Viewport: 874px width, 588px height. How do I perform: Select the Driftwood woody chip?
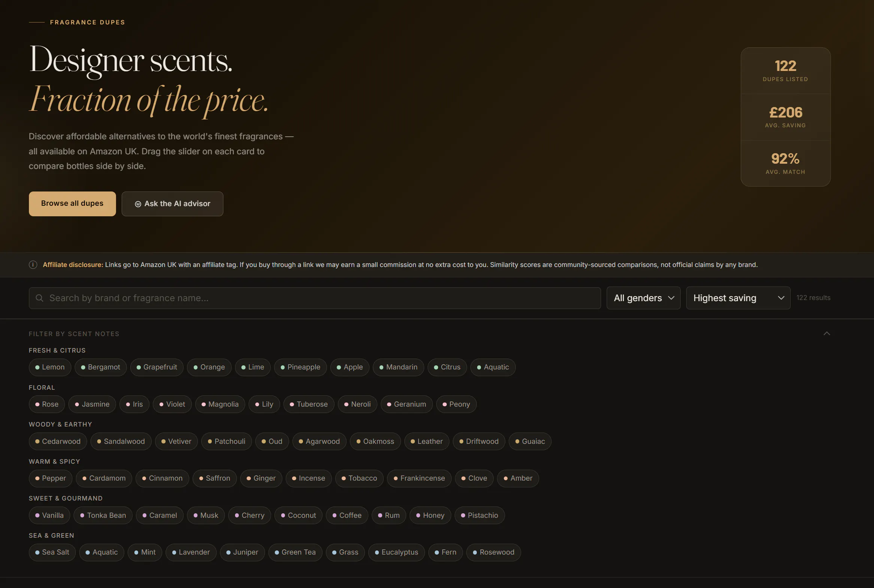pos(479,442)
